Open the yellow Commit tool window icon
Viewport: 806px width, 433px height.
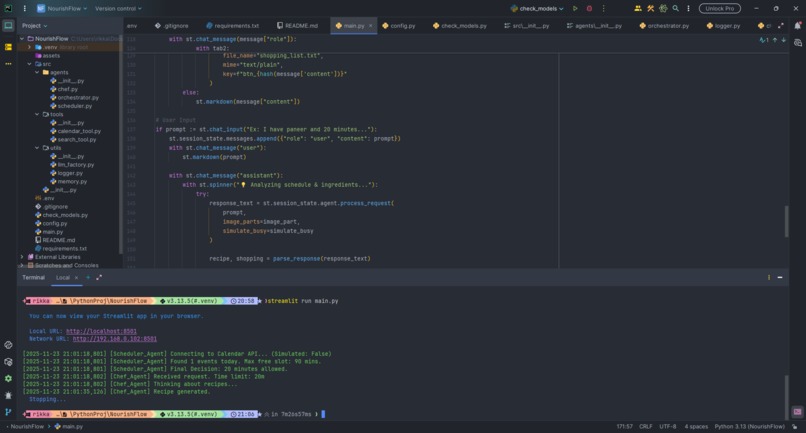tap(8, 47)
